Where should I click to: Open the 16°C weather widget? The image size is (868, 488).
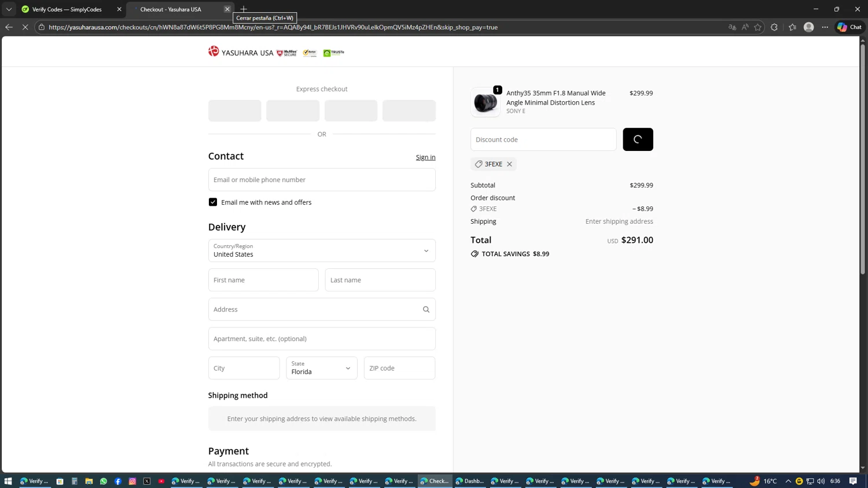click(x=764, y=481)
